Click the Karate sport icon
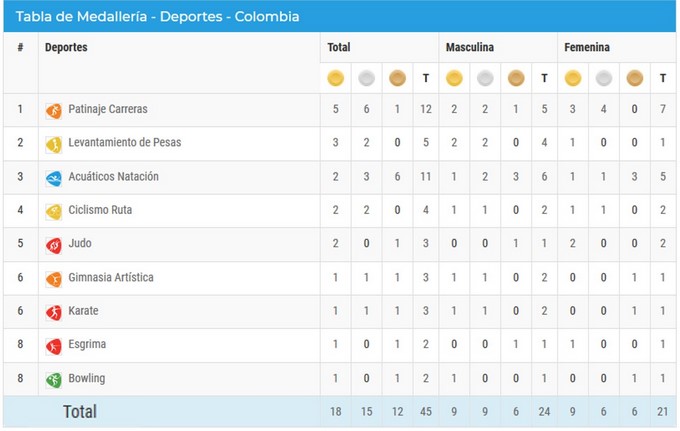The width and height of the screenshot is (680, 431). coord(54,313)
